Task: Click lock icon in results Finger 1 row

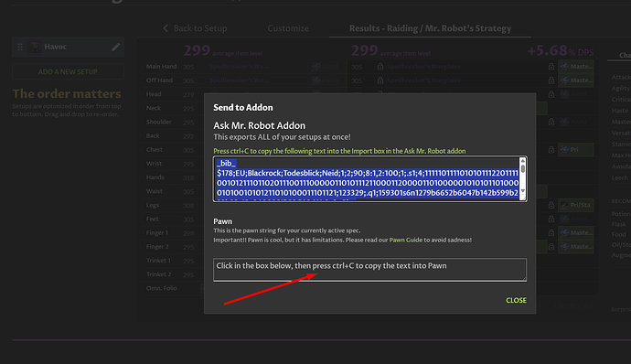Action: [551, 232]
